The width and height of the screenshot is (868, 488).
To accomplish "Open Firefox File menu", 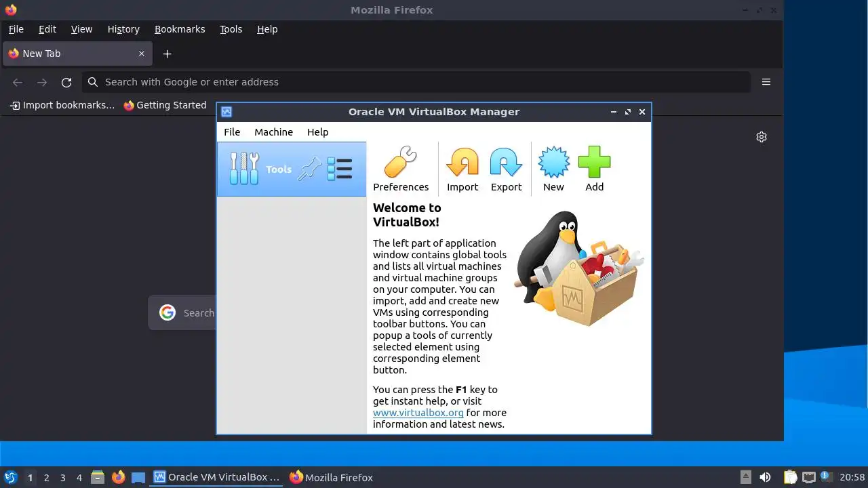I will coord(16,29).
